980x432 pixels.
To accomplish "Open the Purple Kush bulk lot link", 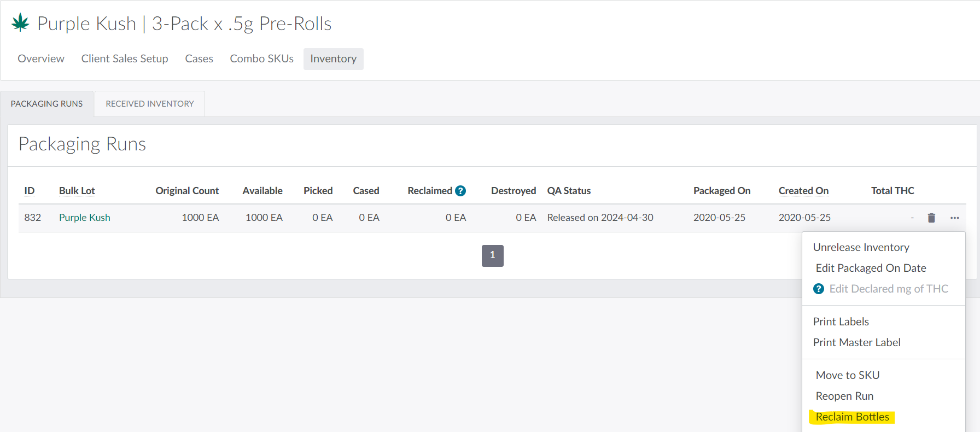I will click(85, 218).
